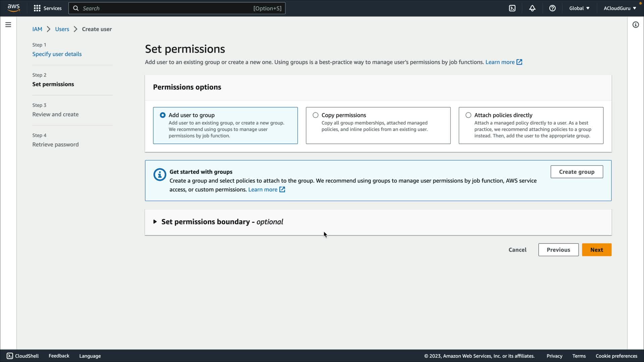
Task: Click in the top Search field
Action: (168, 8)
